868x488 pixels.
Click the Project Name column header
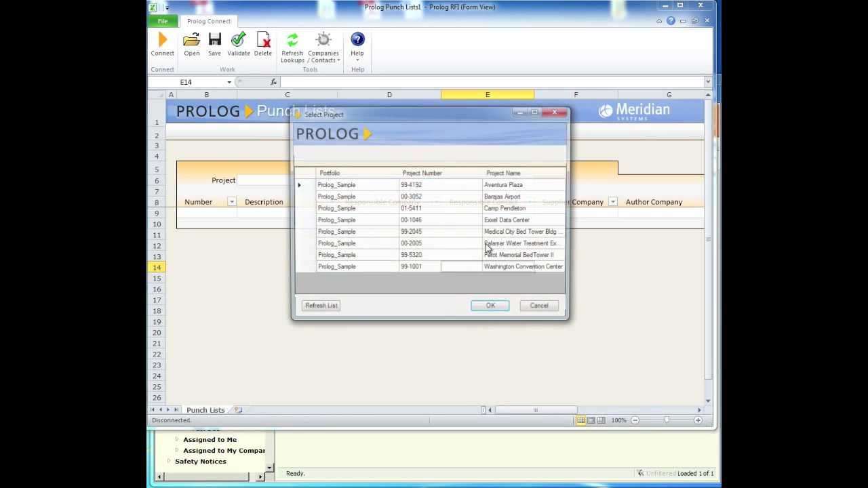click(524, 174)
